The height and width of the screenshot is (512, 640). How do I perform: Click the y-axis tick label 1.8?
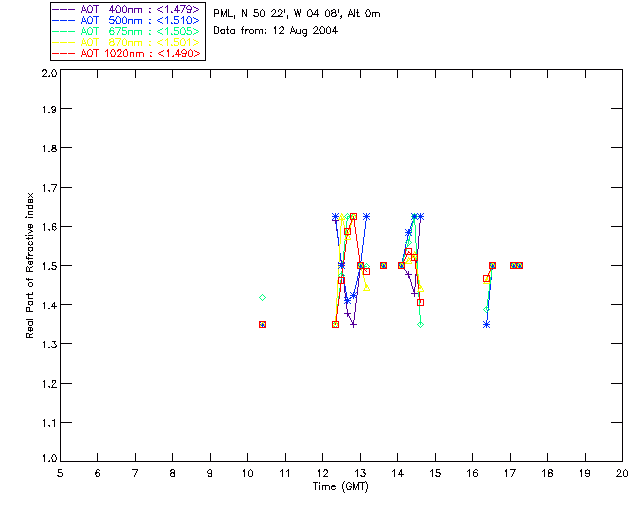point(49,148)
